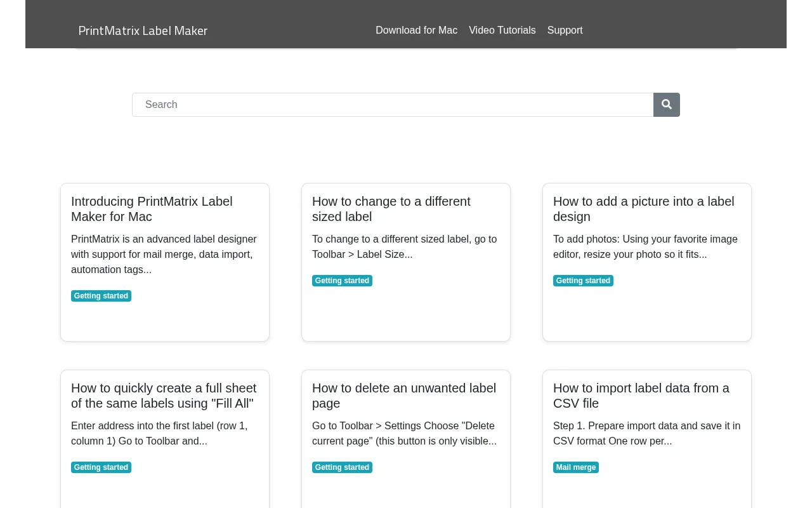Click Getting started tag on add a picture card
Viewport: 812px width, 508px height.
click(x=583, y=281)
